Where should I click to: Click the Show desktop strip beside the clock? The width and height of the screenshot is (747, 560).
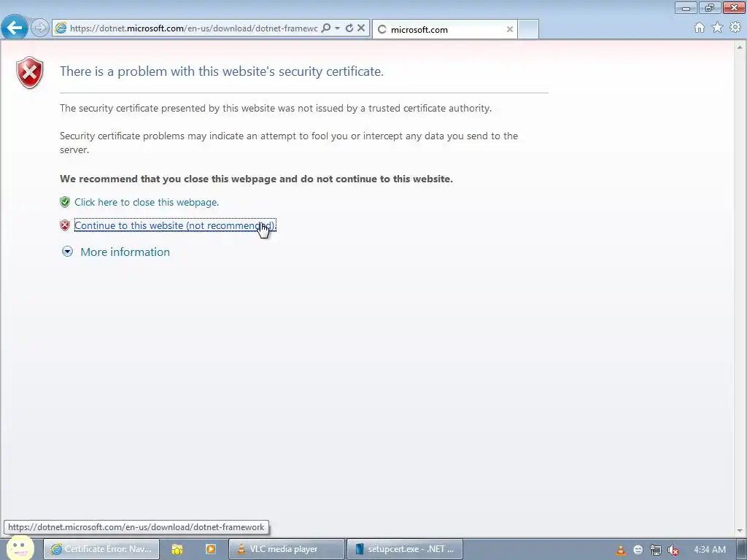pos(741,550)
